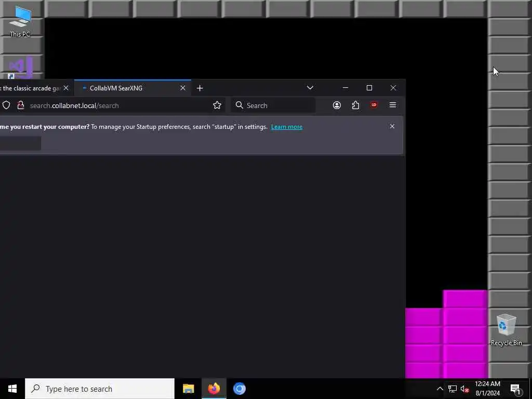
Task: Open the muted volume tray icon
Action: click(464, 389)
